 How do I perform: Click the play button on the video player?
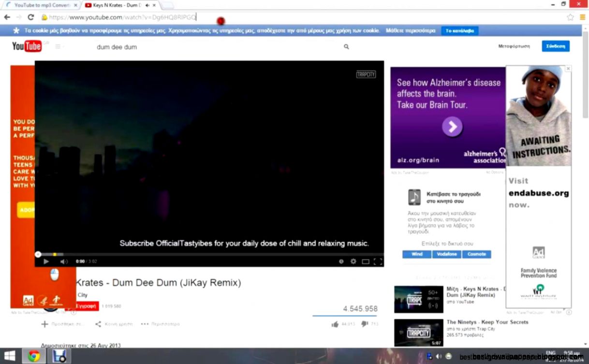tap(46, 261)
